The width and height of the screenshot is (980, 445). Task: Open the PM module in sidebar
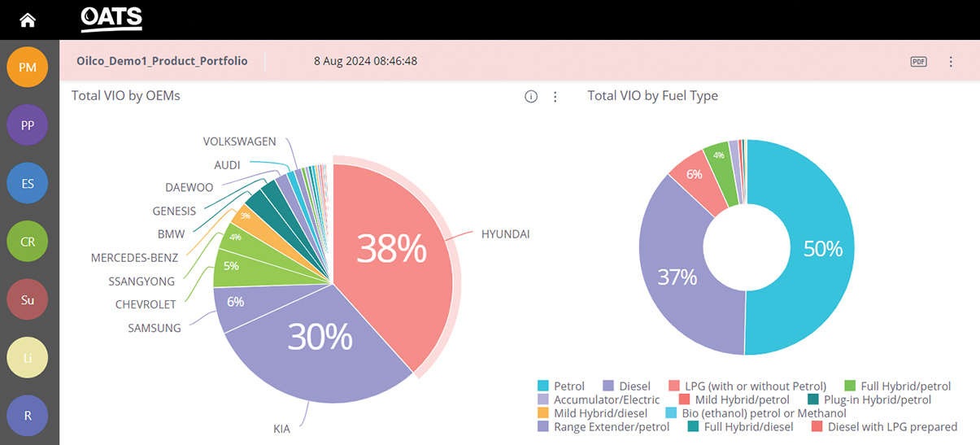[x=28, y=67]
